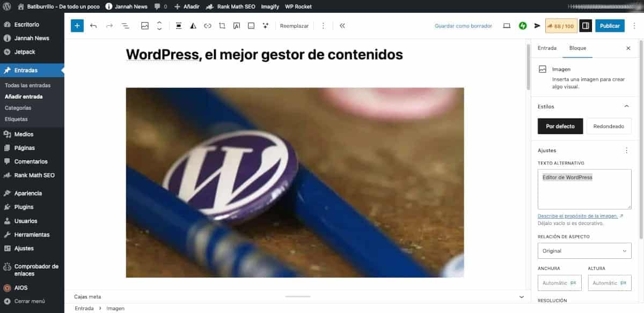The width and height of the screenshot is (644, 313).
Task: Click Reemplazar to replace the image
Action: (x=294, y=26)
